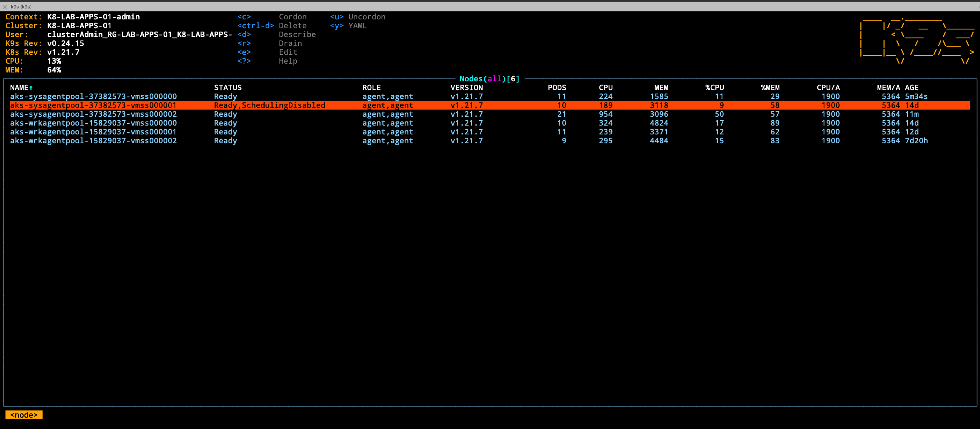Click the pod count 21
Screen dimensions: 980x429
(561, 114)
